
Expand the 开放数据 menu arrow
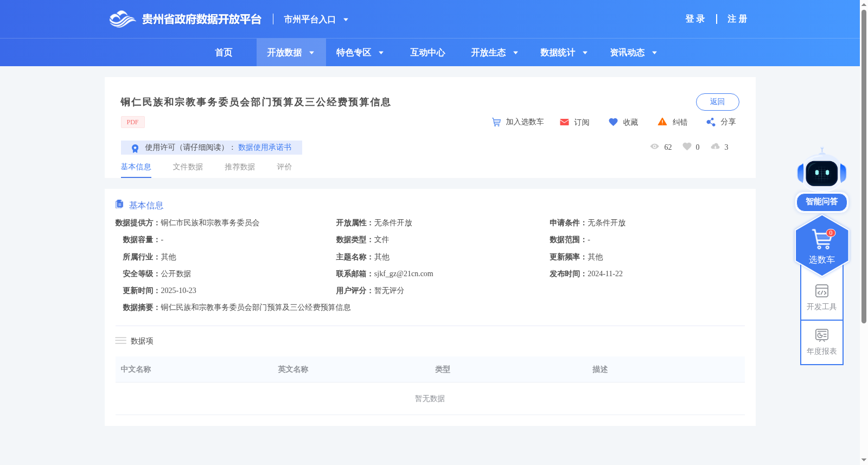tap(311, 53)
